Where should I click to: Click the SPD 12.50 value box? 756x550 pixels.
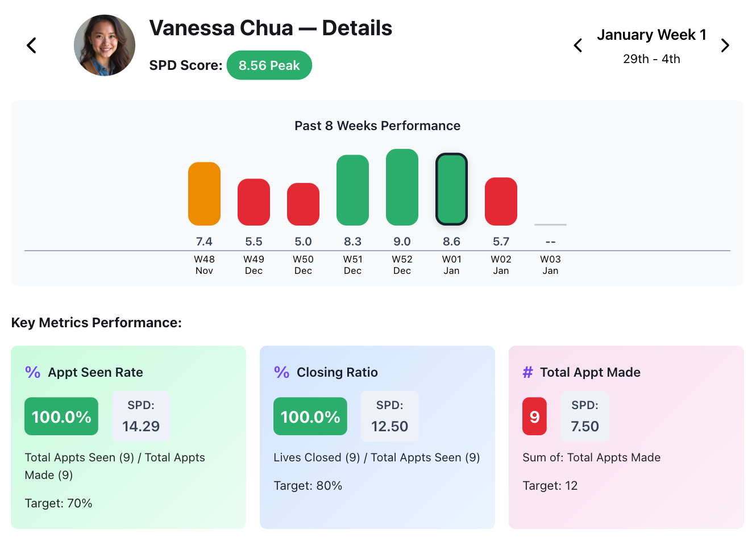(x=390, y=416)
